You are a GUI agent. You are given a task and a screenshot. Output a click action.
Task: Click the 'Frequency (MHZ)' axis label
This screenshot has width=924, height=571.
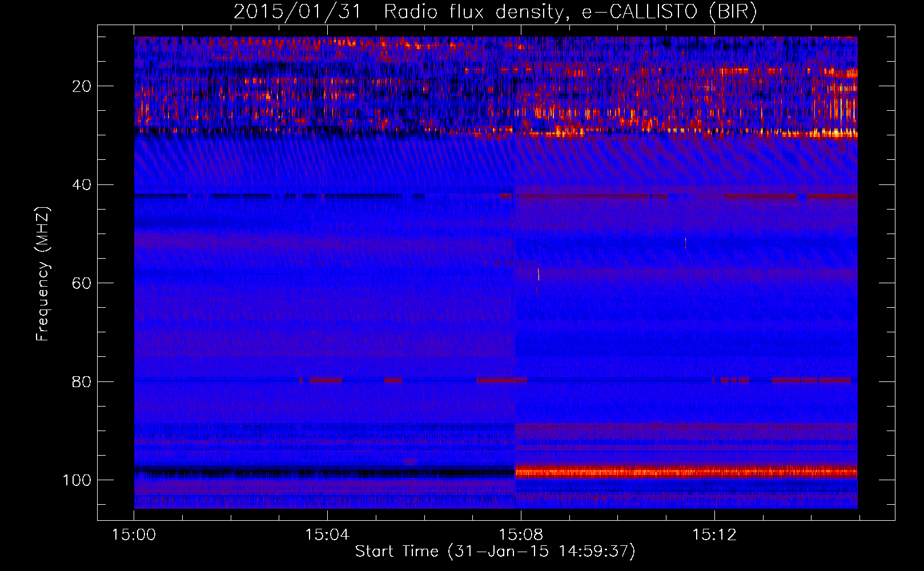click(x=43, y=274)
